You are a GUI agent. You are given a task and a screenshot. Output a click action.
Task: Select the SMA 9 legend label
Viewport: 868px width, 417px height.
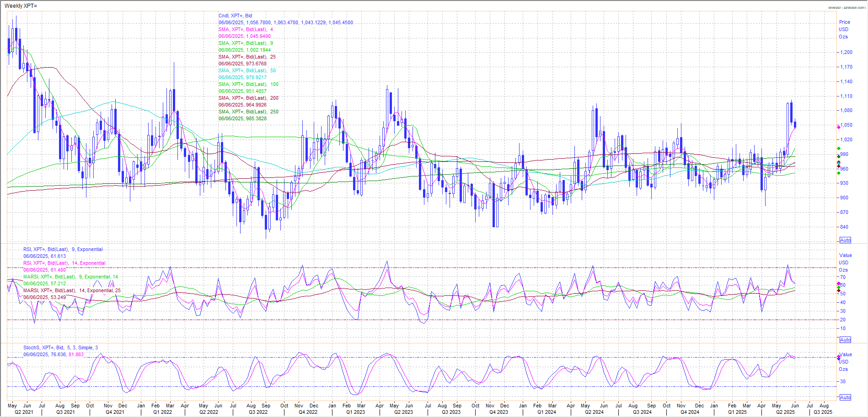tap(246, 43)
